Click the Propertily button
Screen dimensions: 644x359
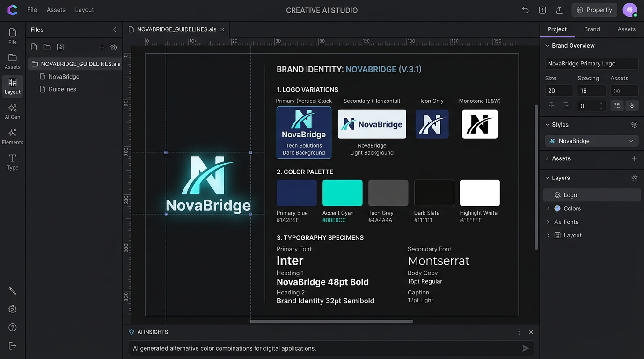point(594,10)
